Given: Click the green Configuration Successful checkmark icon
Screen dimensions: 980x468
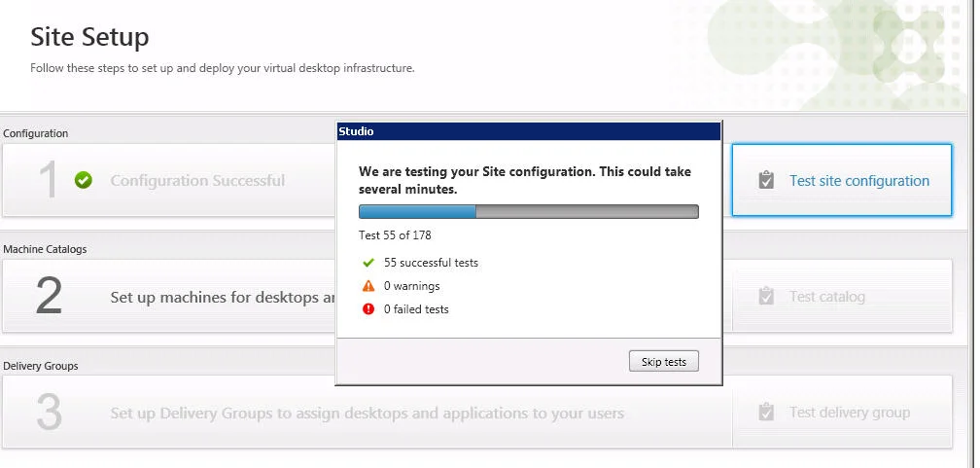Looking at the screenshot, I should click(x=84, y=180).
